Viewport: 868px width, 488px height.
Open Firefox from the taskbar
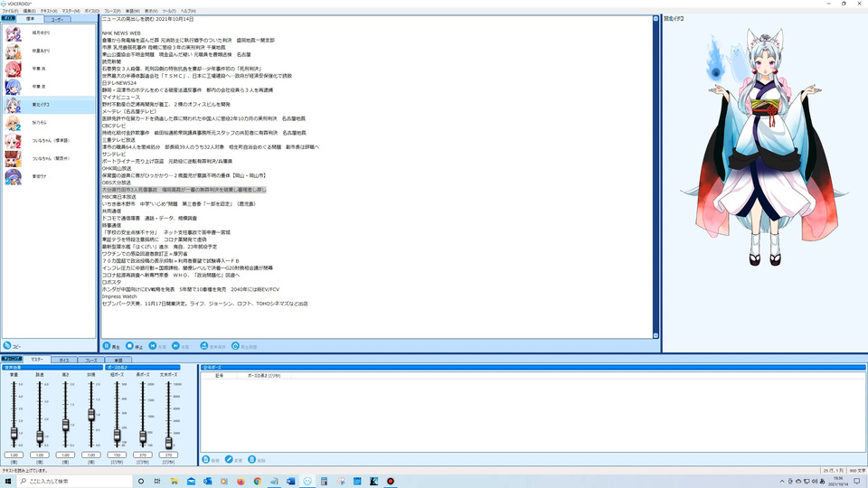[x=241, y=482]
